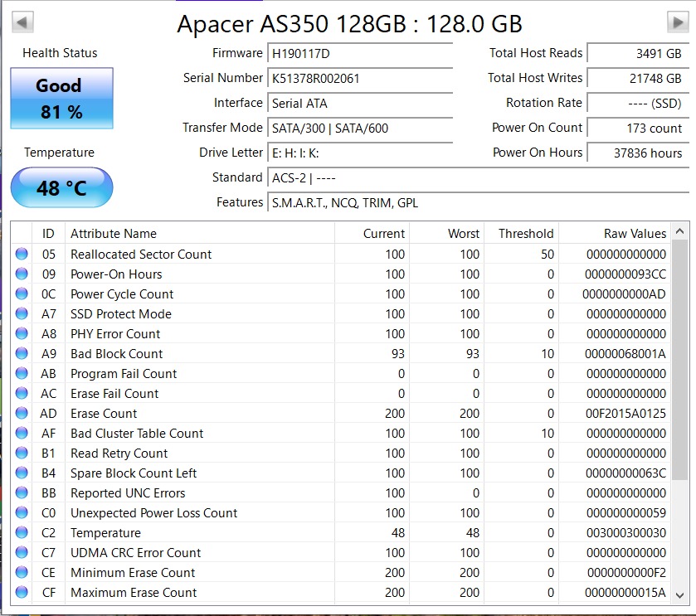
Task: Click status dot for Power-On Hours row
Action: point(22,274)
